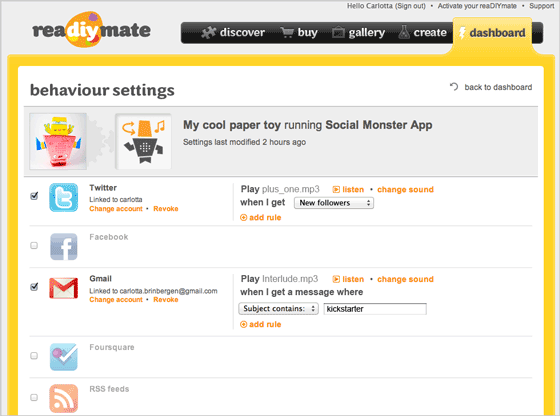Open the New followers dropdown
Image resolution: width=560 pixels, height=416 pixels.
[334, 203]
